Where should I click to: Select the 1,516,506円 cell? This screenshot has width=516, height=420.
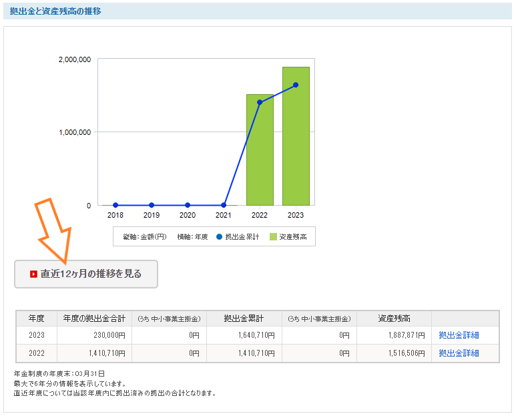point(395,353)
